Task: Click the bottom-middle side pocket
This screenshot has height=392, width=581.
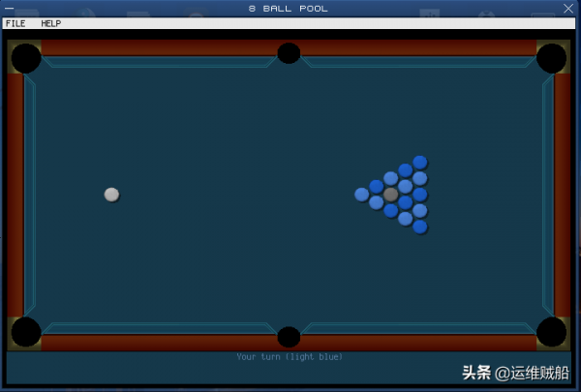Action: [x=289, y=337]
